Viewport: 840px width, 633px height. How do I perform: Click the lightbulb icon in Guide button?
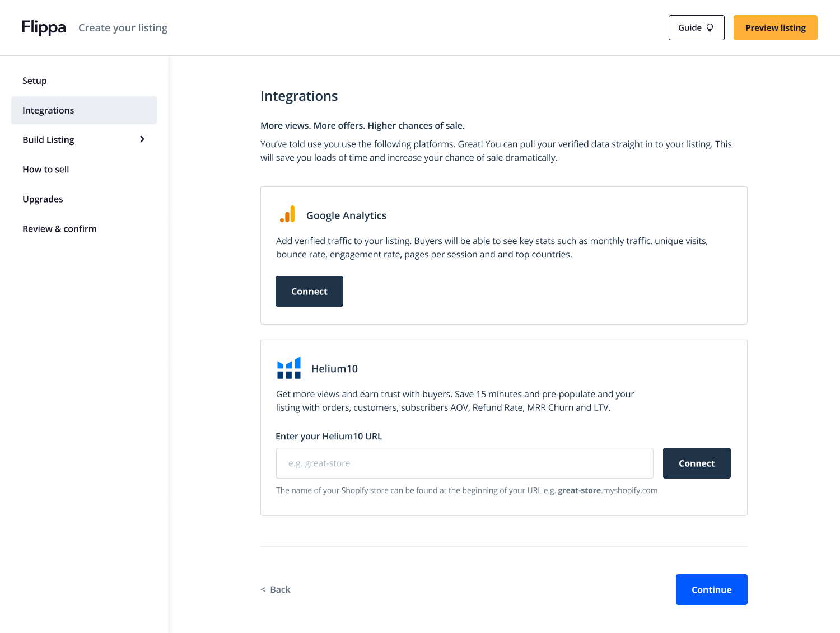(x=710, y=28)
